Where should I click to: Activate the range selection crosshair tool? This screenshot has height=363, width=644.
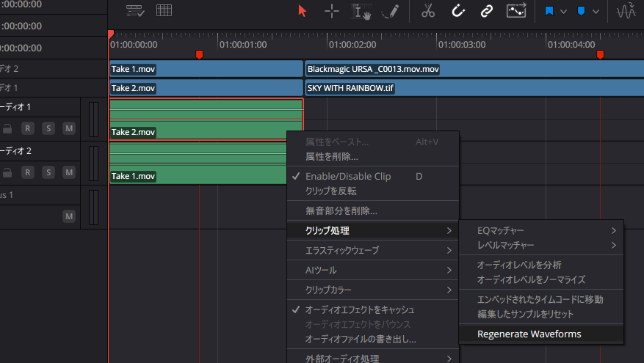pyautogui.click(x=332, y=11)
